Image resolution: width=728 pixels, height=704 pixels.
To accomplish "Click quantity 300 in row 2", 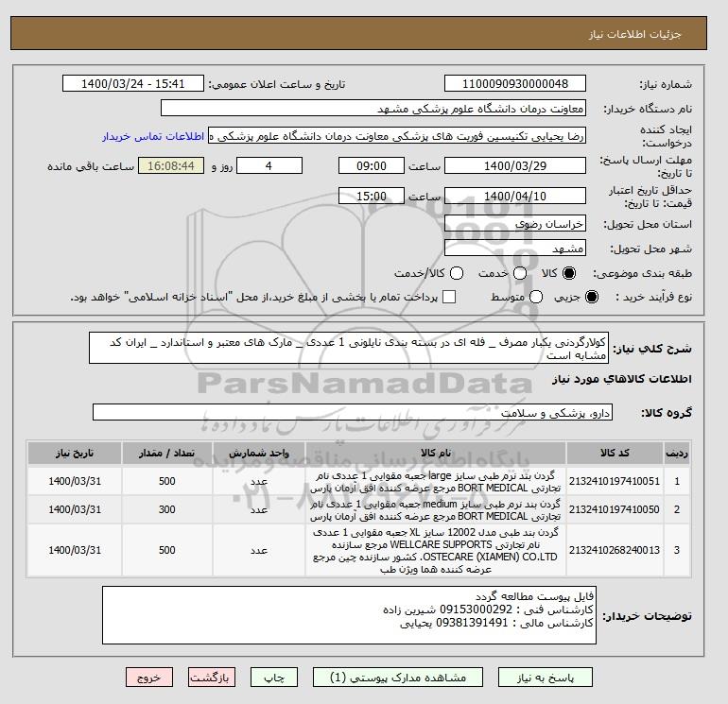I will [x=167, y=509].
